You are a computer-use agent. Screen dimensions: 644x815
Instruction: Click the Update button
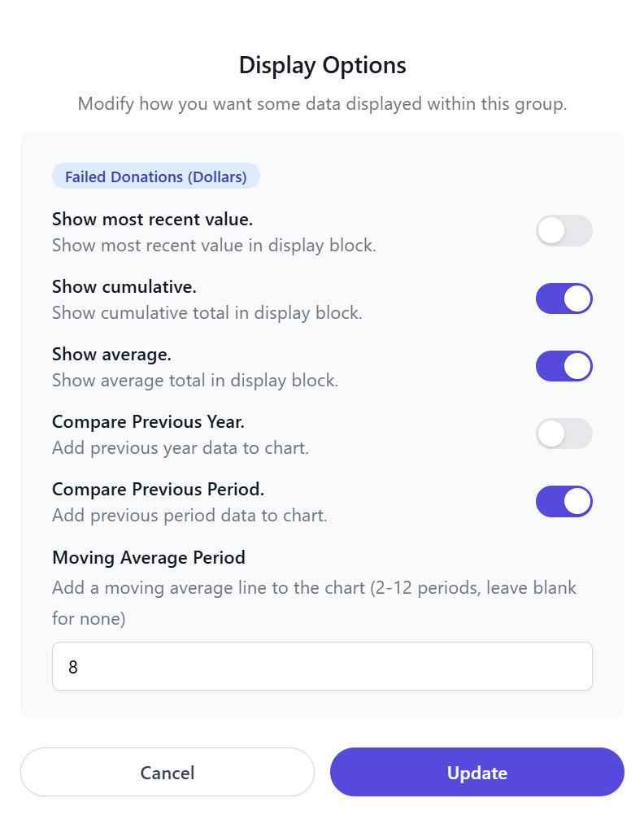tap(476, 772)
